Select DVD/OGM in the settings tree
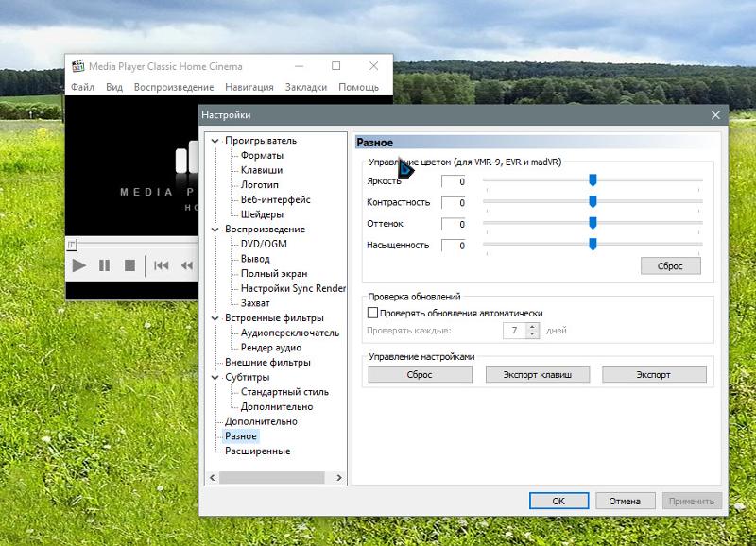Viewport: 756px width, 546px height. [x=264, y=244]
